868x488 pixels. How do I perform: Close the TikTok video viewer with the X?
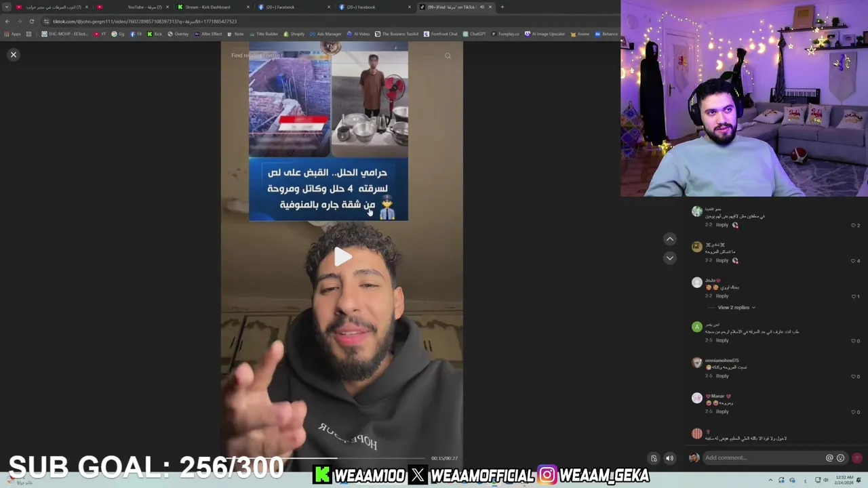coord(14,55)
